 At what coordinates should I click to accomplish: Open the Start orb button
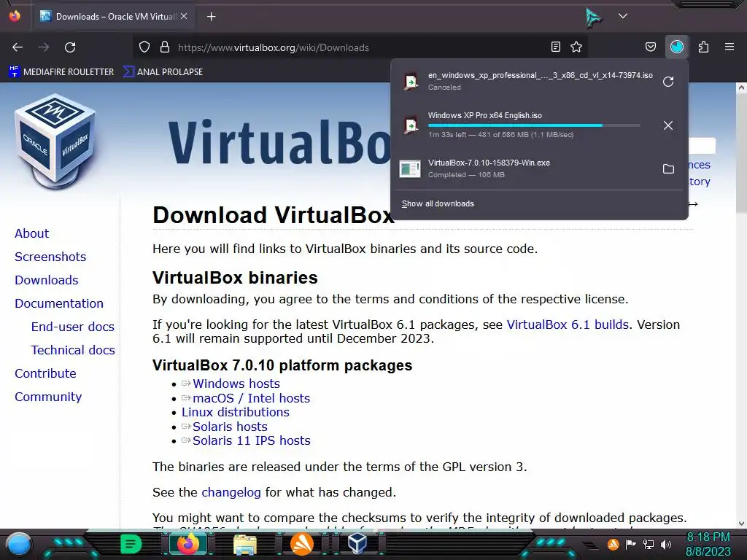[x=19, y=544]
